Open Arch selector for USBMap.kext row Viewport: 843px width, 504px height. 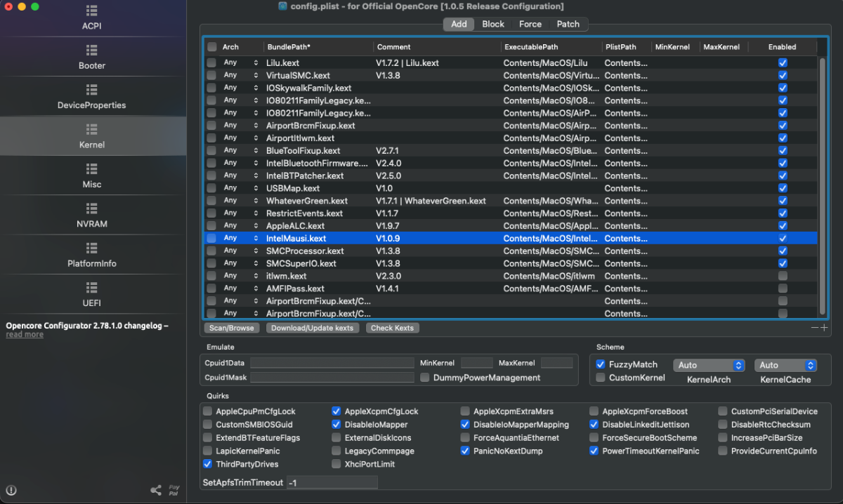click(x=241, y=188)
